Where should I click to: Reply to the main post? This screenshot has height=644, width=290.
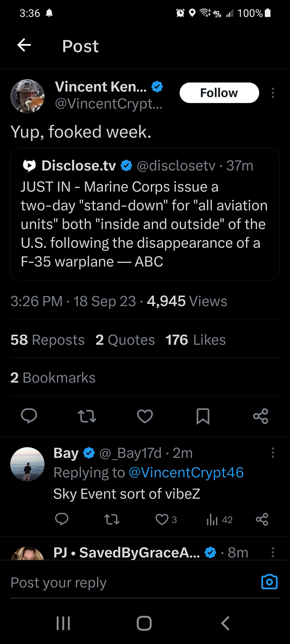click(x=29, y=416)
